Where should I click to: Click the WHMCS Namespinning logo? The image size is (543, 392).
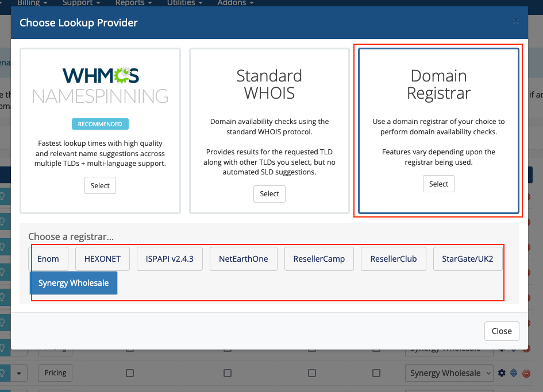tap(100, 85)
